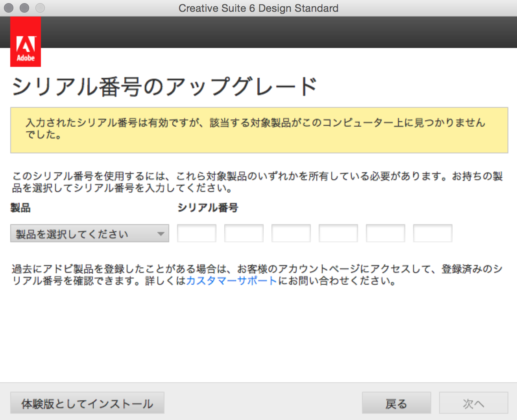
Task: Click the fourth serial number field
Action: tap(338, 233)
